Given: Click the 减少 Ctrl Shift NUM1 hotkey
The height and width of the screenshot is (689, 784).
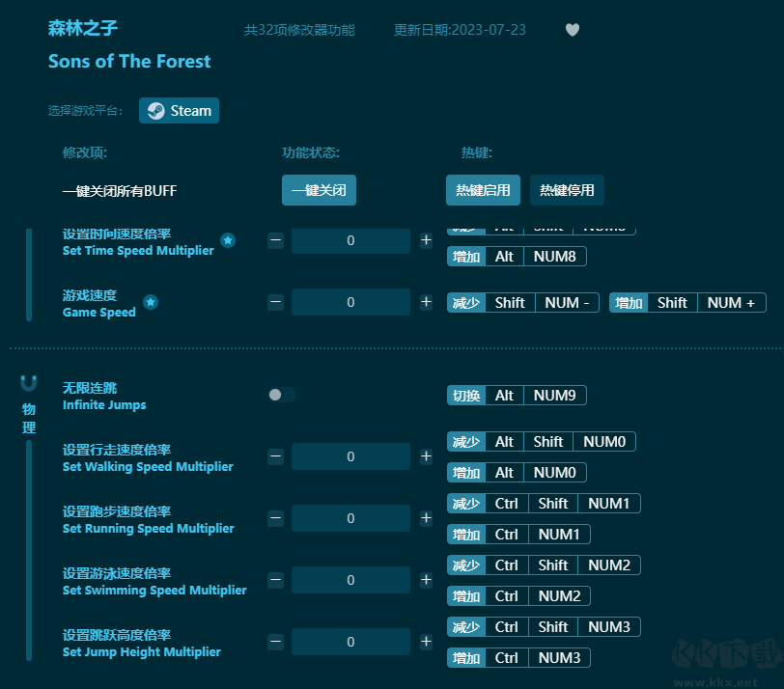Looking at the screenshot, I should click(x=544, y=503).
